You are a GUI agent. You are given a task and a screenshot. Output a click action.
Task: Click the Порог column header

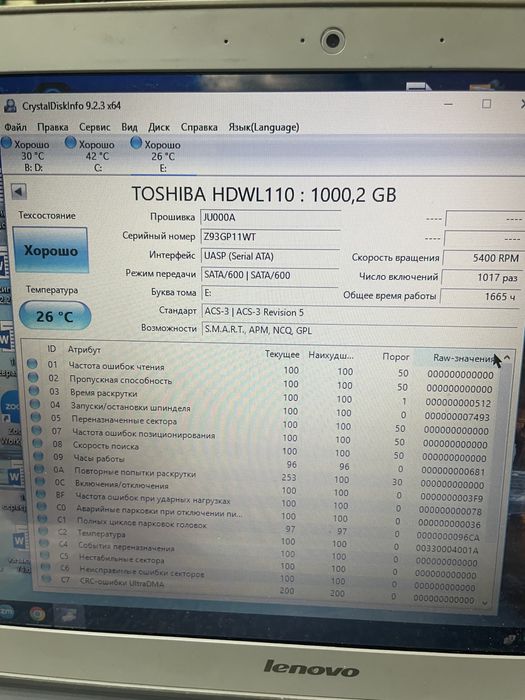[396, 357]
